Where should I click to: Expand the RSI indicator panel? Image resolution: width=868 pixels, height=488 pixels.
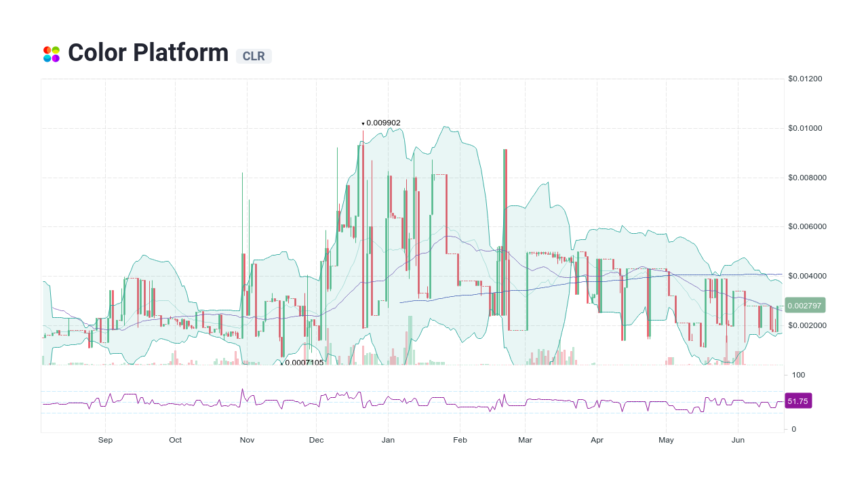[407, 400]
